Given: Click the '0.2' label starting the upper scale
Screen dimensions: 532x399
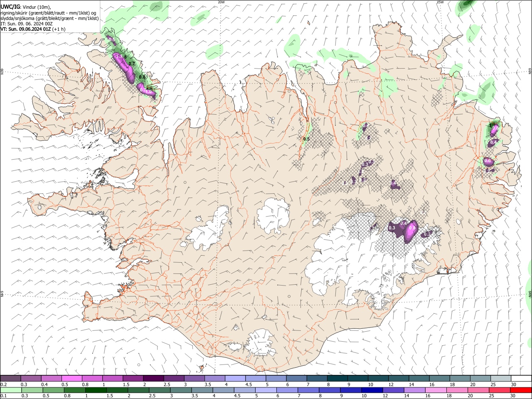Looking at the screenshot, I should [x=4, y=384].
